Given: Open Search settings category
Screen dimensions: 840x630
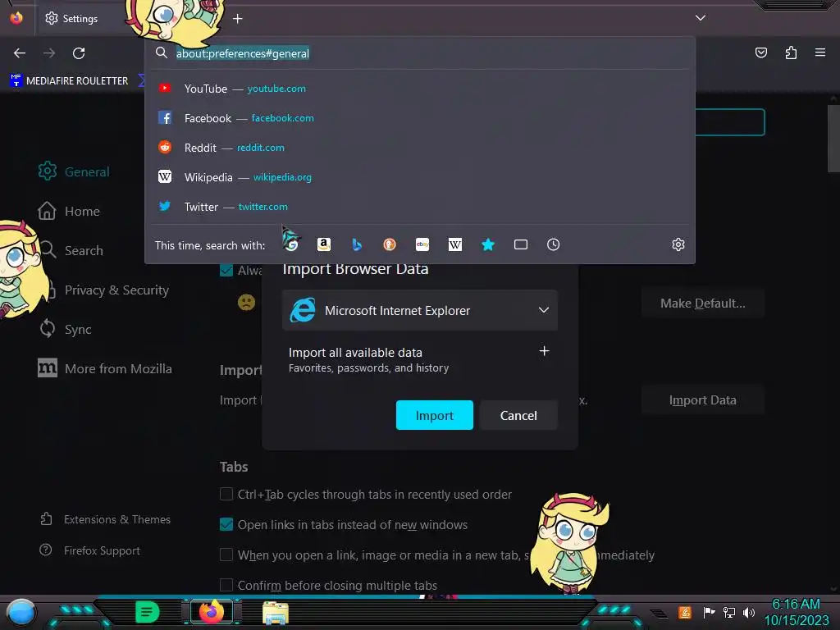Looking at the screenshot, I should pyautogui.click(x=71, y=250).
